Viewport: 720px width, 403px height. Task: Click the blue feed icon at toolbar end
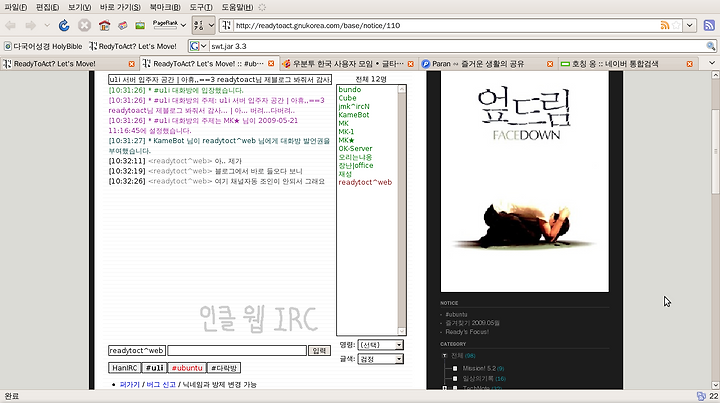709,25
